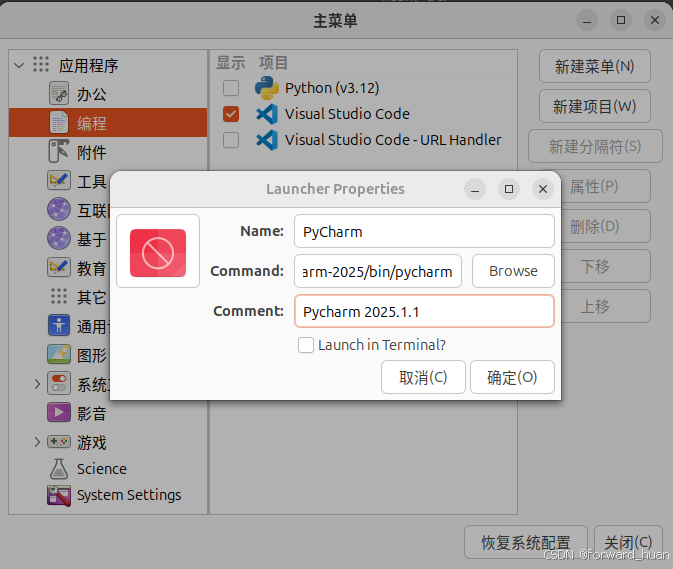Click the Science flask icon
The image size is (673, 569).
tap(59, 469)
